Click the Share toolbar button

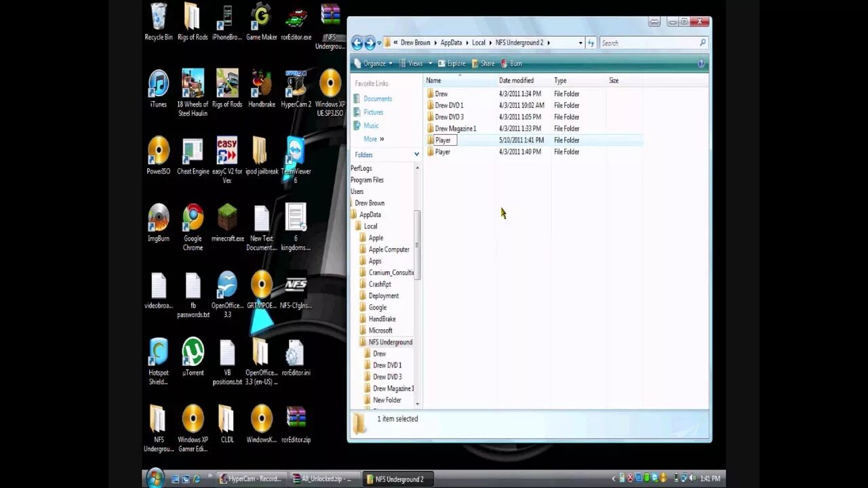point(483,63)
